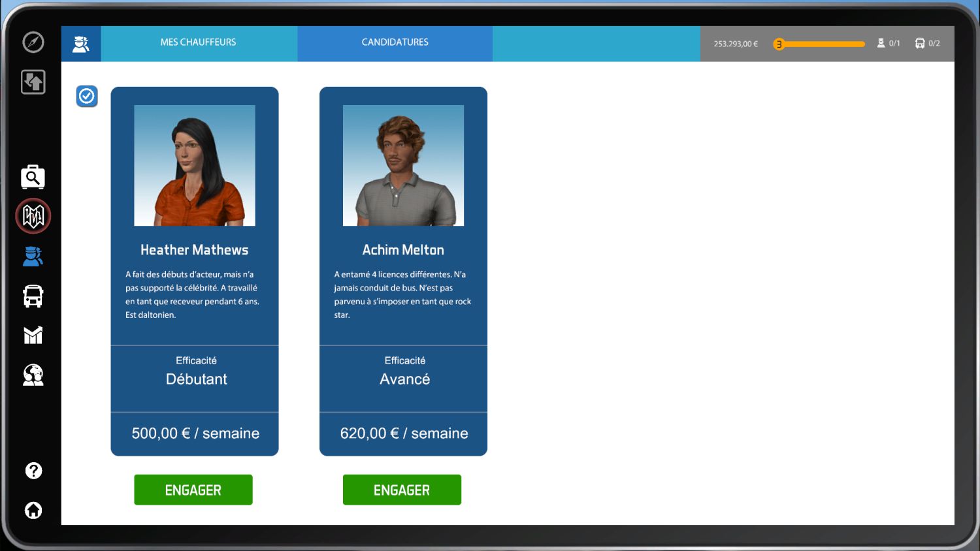Click the balance 253.293,00 €
The height and width of the screenshot is (551, 980).
pos(736,44)
